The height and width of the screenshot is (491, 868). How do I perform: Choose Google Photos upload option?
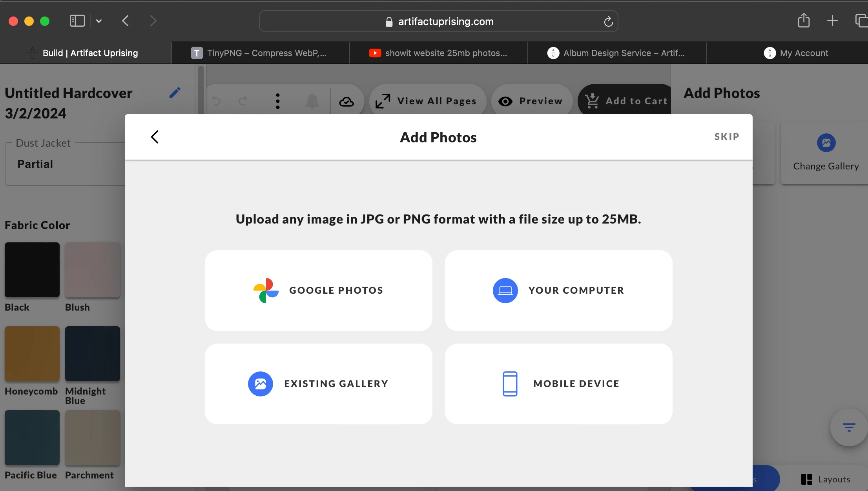tap(318, 291)
